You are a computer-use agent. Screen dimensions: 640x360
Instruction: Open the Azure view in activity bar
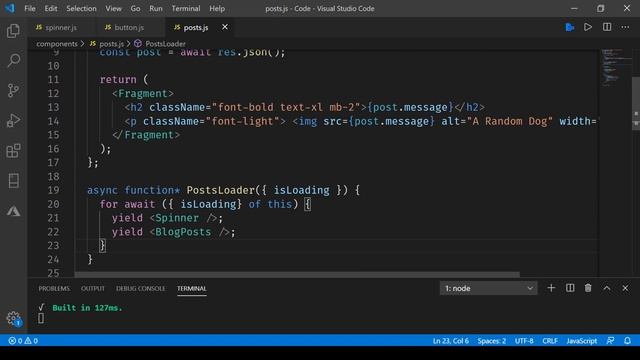pos(13,211)
